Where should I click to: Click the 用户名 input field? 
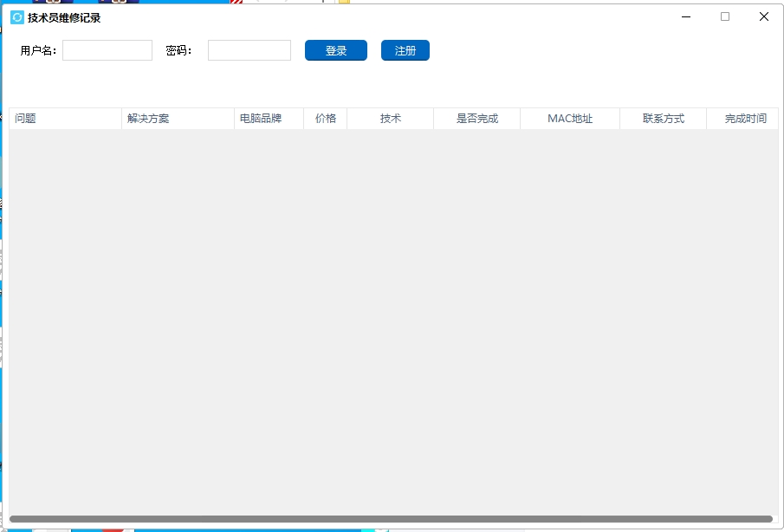(x=107, y=50)
